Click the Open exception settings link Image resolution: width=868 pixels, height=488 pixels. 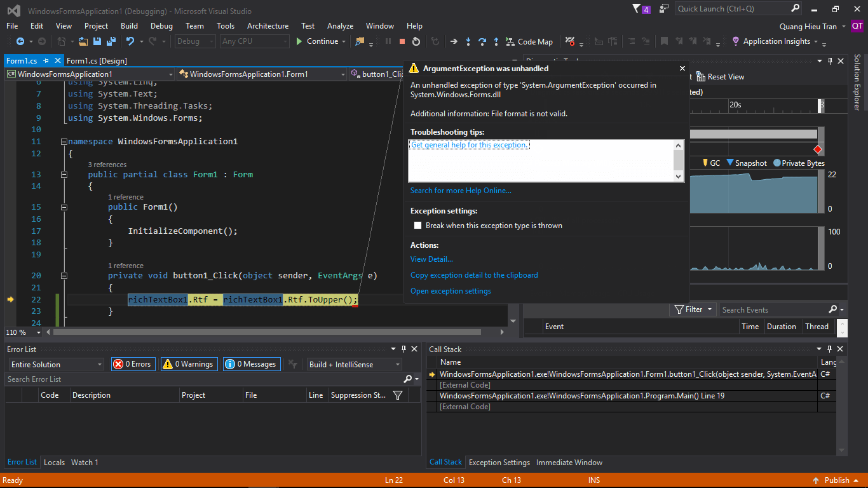coord(451,290)
